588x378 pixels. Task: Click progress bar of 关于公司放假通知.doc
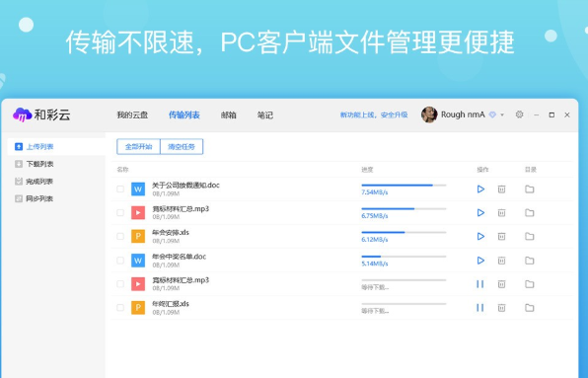(x=404, y=186)
